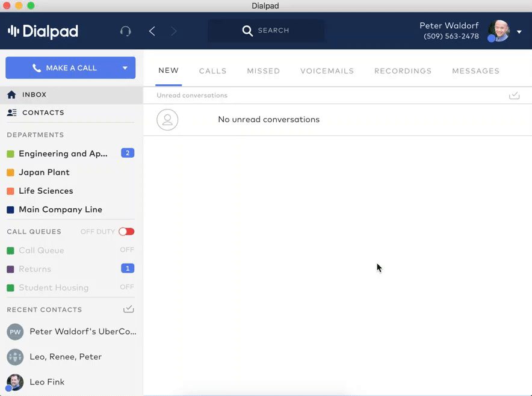Go forward with the right arrow

pos(174,31)
